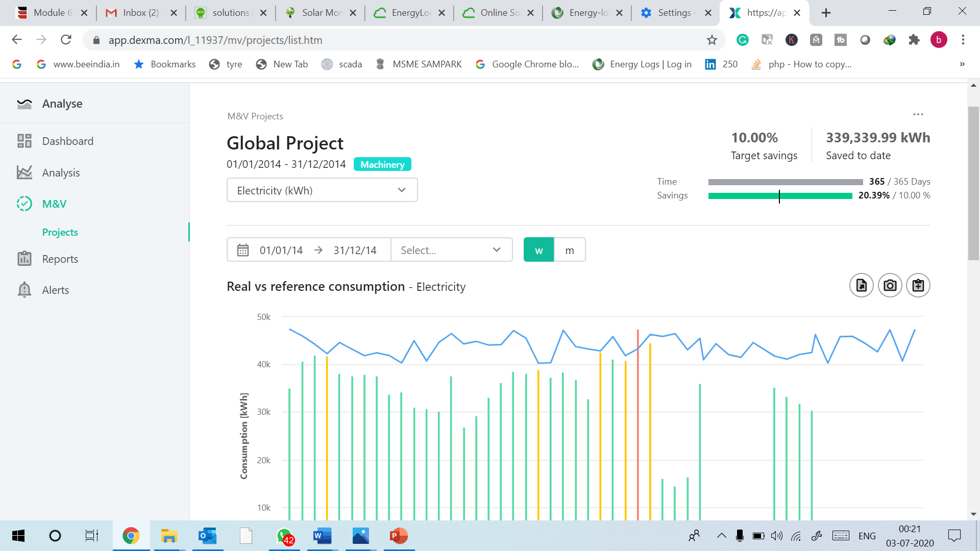Expand the Electricity (kWh) dropdown

(322, 190)
